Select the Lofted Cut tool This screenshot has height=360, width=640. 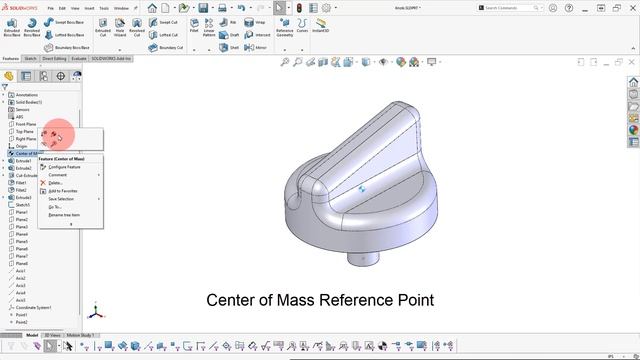tap(163, 35)
